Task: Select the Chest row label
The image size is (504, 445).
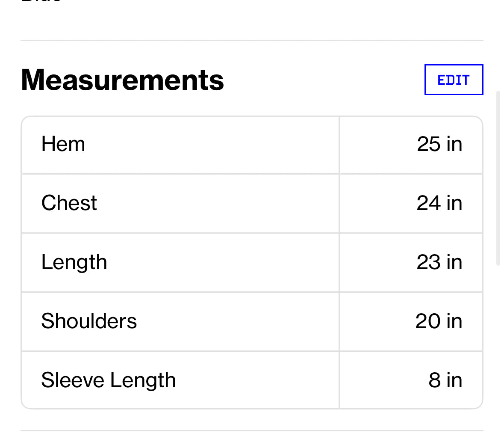Action: pos(69,203)
